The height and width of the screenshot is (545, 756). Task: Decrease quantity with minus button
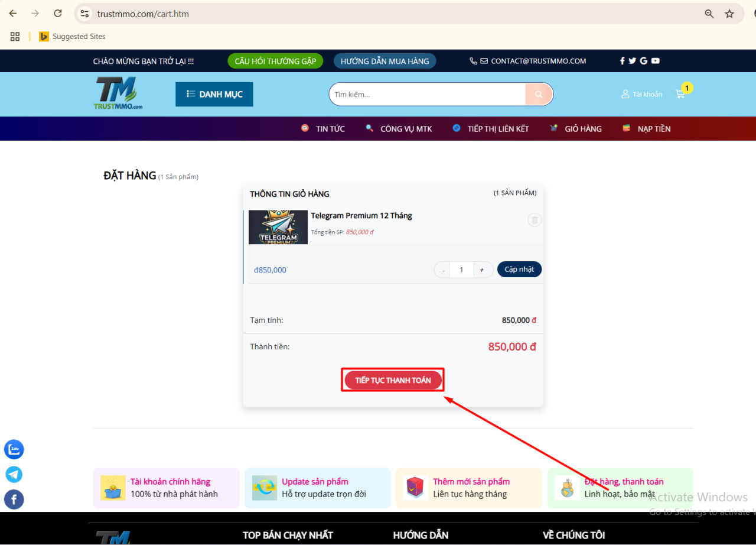(x=443, y=270)
